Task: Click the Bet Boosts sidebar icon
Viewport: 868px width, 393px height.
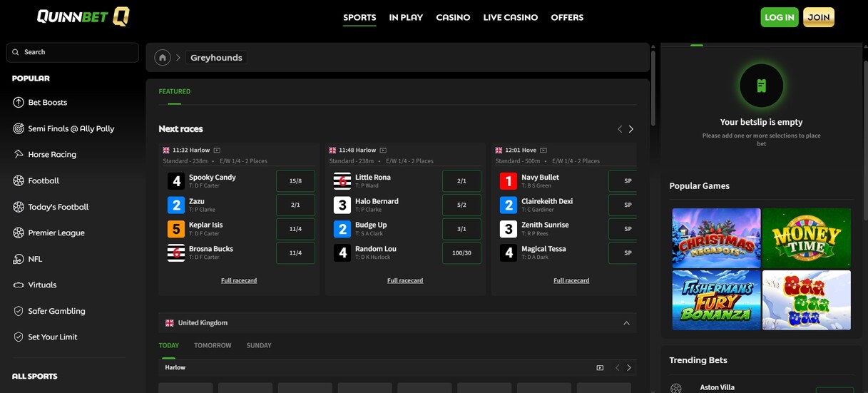Action: tap(19, 103)
